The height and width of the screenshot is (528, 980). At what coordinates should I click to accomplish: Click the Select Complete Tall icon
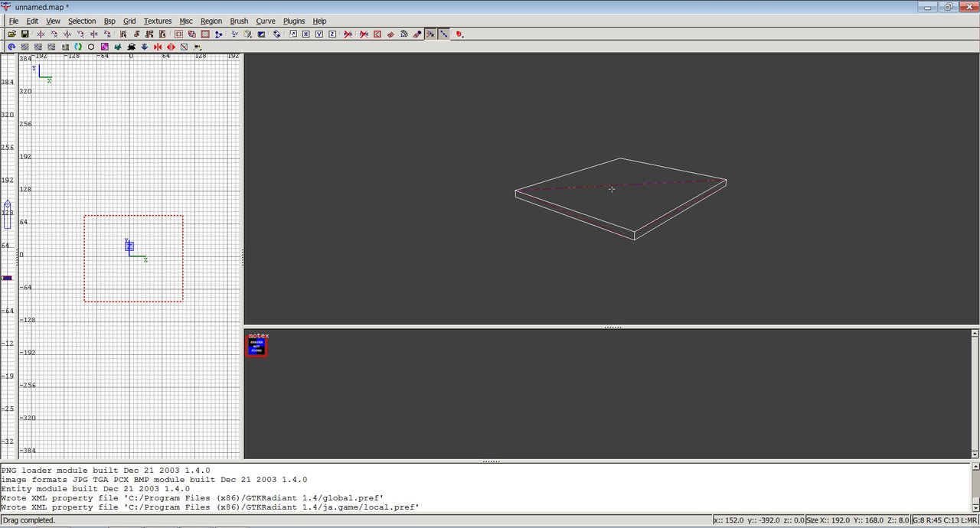pyautogui.click(x=123, y=34)
